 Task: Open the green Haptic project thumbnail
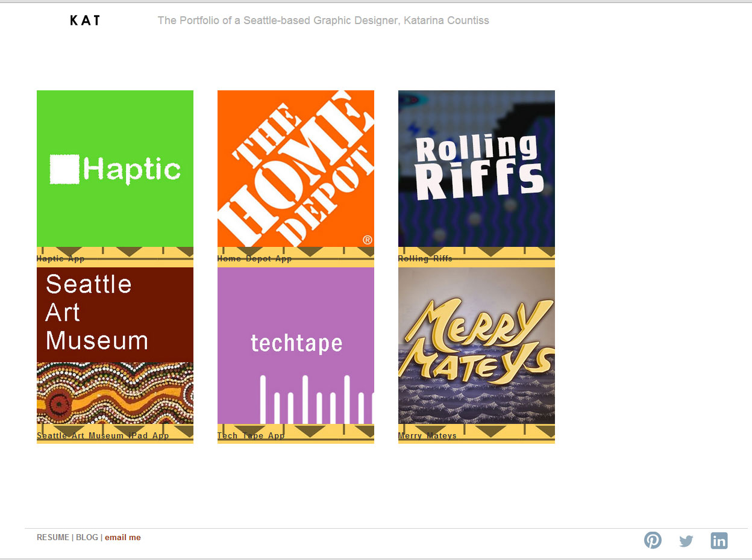point(115,169)
